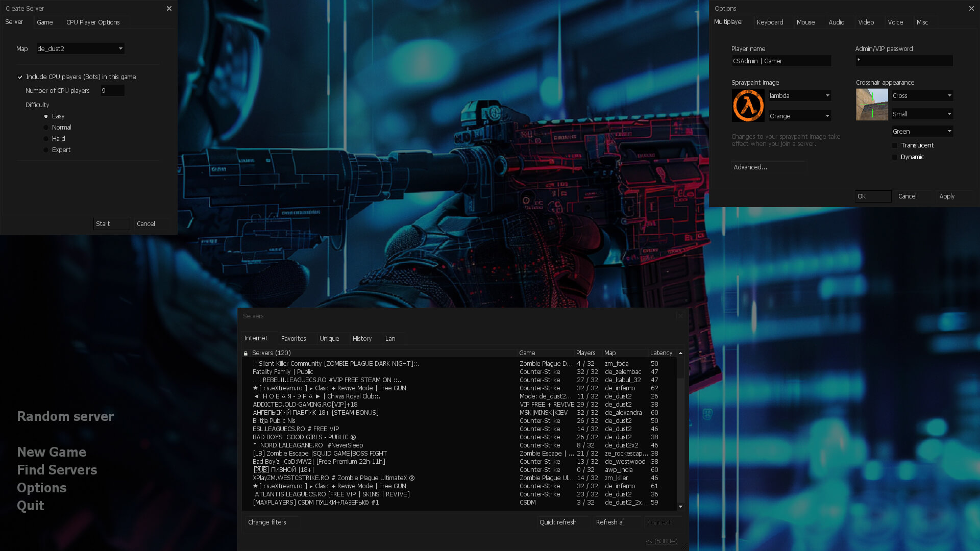Screen dimensions: 980x551
Task: Click the Number of CPU players field
Action: tap(112, 91)
